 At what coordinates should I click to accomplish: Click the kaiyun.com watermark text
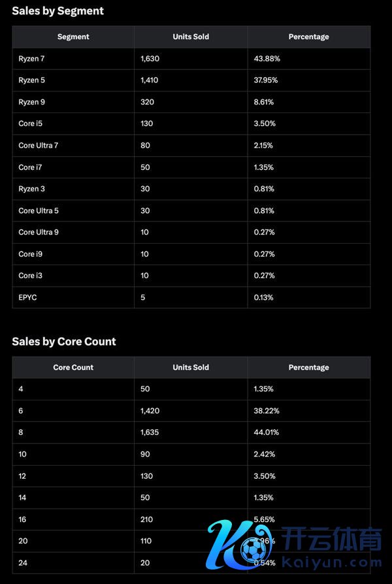(332, 562)
